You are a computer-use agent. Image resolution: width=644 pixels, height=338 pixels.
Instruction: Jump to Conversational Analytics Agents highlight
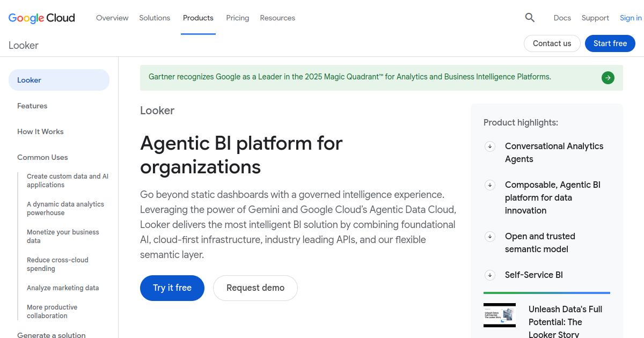click(554, 153)
